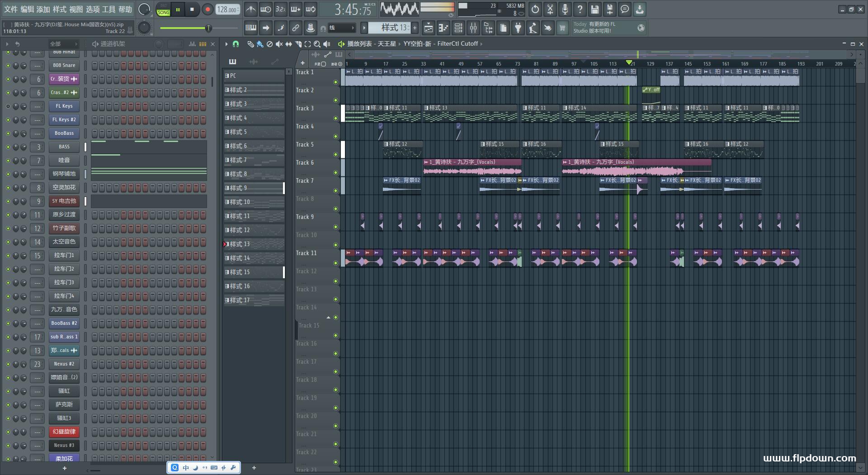The height and width of the screenshot is (475, 868).
Task: Render as audio file icon
Action: click(610, 9)
